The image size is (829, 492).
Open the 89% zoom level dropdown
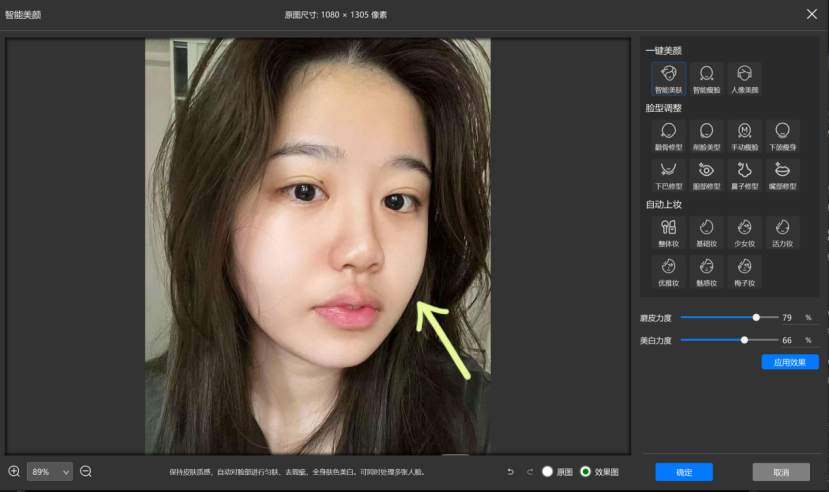point(50,471)
